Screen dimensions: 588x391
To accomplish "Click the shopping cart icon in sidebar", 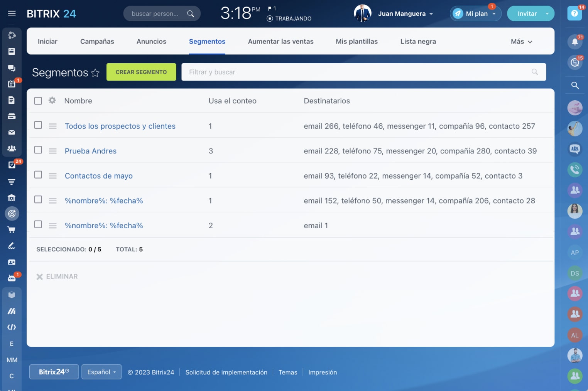I will (x=12, y=230).
